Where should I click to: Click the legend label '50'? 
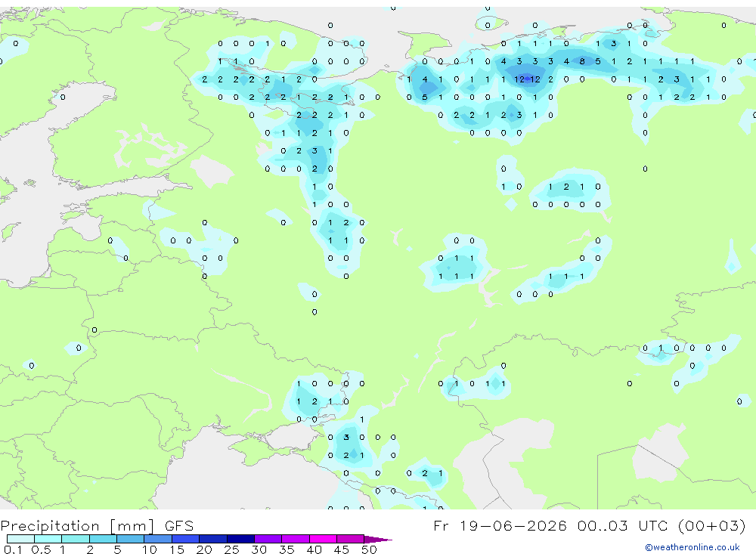coord(370,549)
